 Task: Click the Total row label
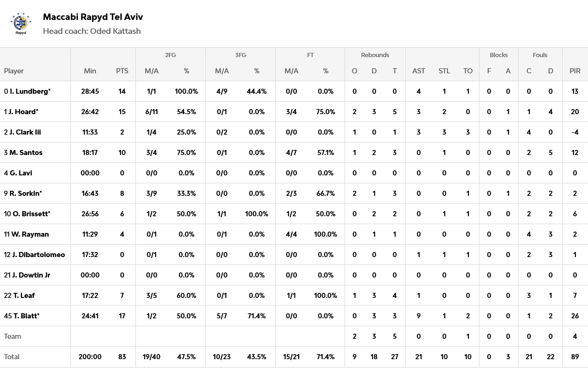click(x=12, y=357)
